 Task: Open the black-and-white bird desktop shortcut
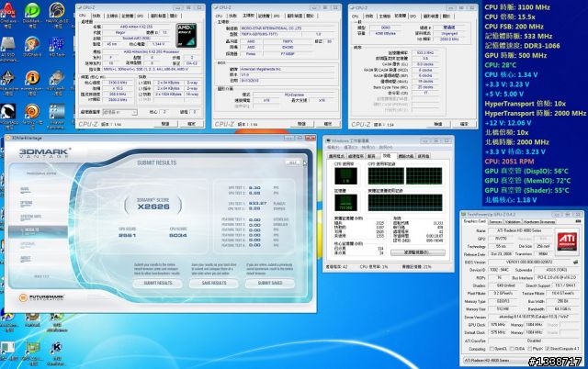(8, 112)
